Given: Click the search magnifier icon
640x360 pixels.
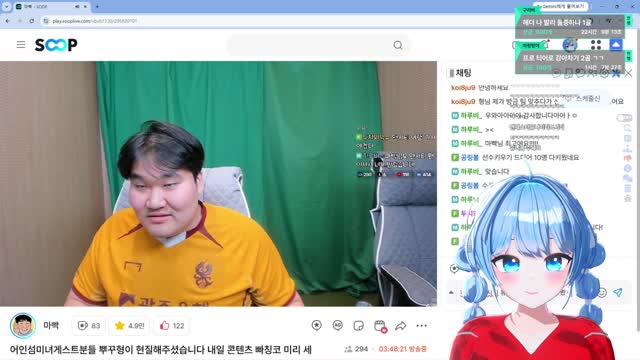Looking at the screenshot, I should 398,45.
